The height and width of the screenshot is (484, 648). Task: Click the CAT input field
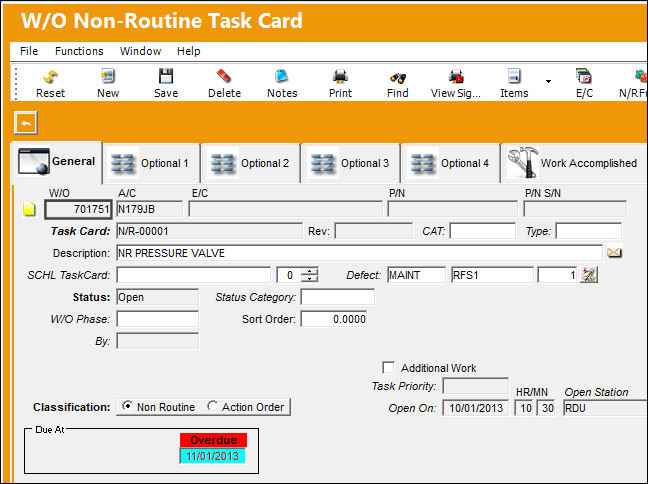tap(483, 231)
